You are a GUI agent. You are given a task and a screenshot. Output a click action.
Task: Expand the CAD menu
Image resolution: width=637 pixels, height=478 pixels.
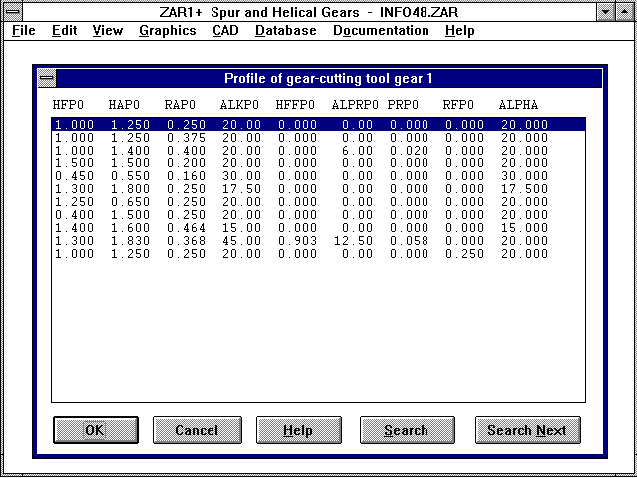tap(225, 31)
